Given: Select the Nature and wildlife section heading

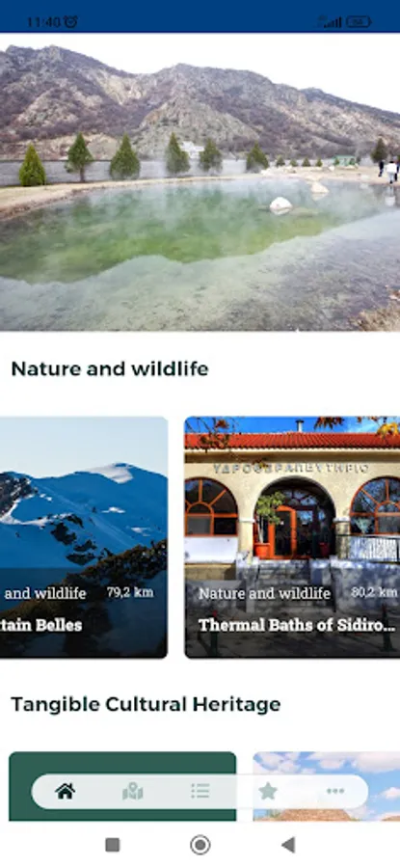Looking at the screenshot, I should tap(110, 368).
